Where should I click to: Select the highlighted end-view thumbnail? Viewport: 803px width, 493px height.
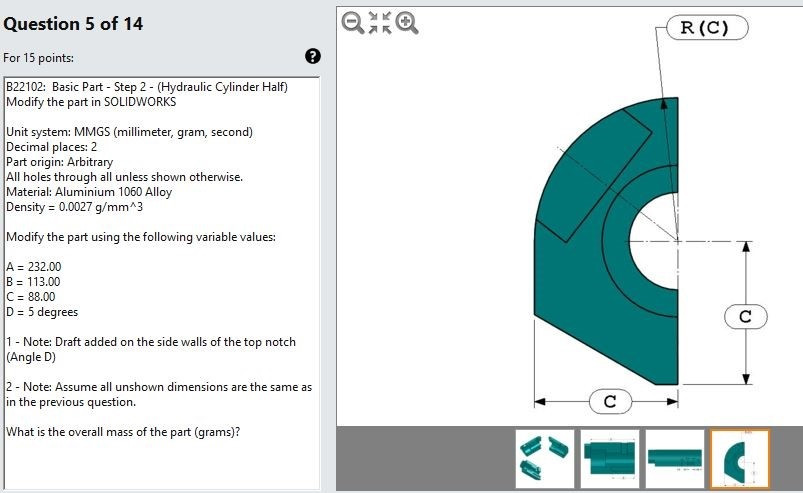[x=740, y=459]
